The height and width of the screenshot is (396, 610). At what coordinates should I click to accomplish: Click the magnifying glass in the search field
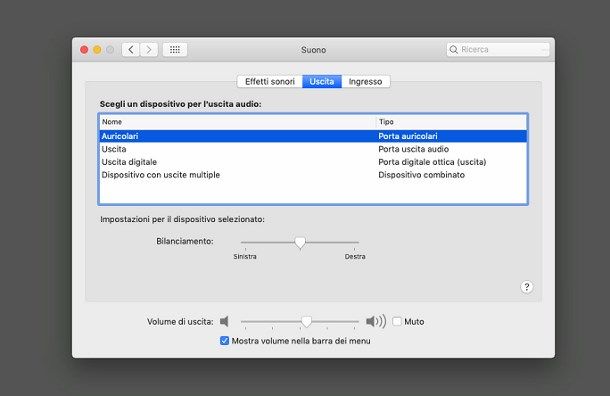pyautogui.click(x=453, y=49)
